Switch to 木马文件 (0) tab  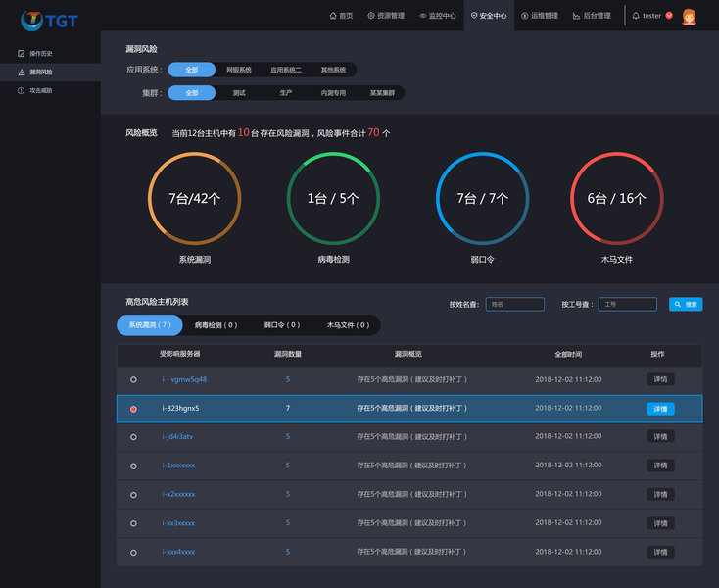click(348, 325)
